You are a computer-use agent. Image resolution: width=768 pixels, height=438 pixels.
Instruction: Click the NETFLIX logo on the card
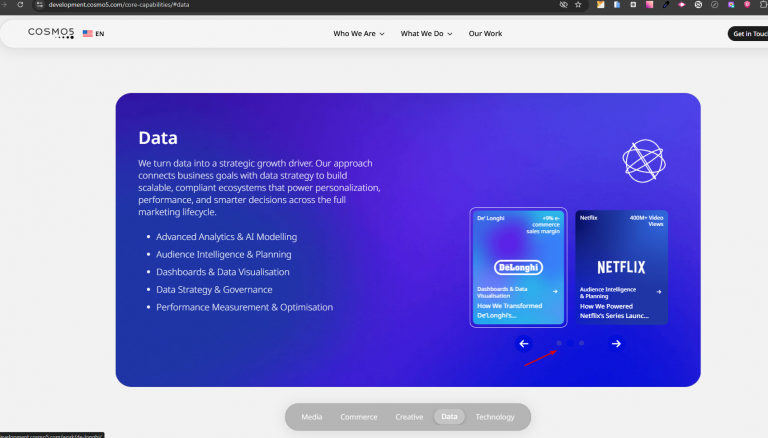point(621,267)
